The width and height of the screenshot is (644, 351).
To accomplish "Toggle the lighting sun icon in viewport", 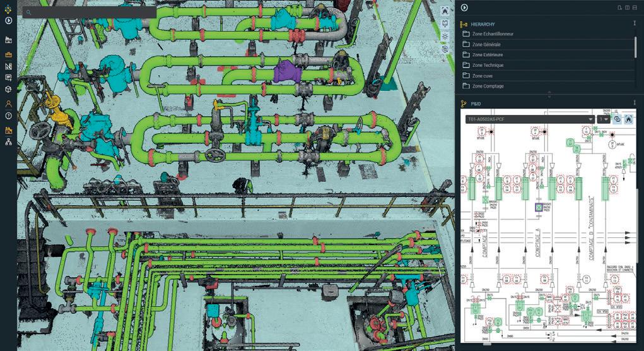I will [x=445, y=37].
